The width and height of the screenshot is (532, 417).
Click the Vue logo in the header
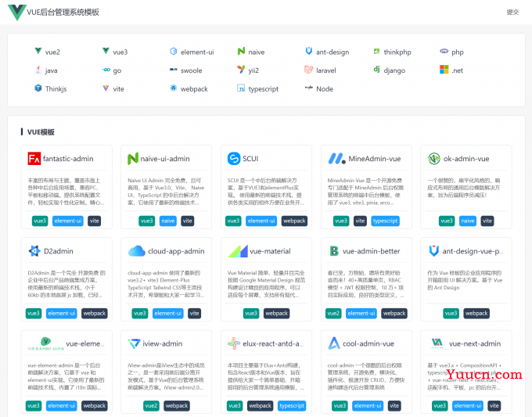coord(17,13)
